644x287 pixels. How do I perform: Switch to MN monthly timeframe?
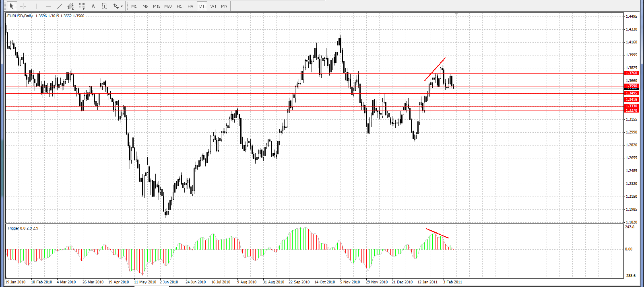pos(224,6)
